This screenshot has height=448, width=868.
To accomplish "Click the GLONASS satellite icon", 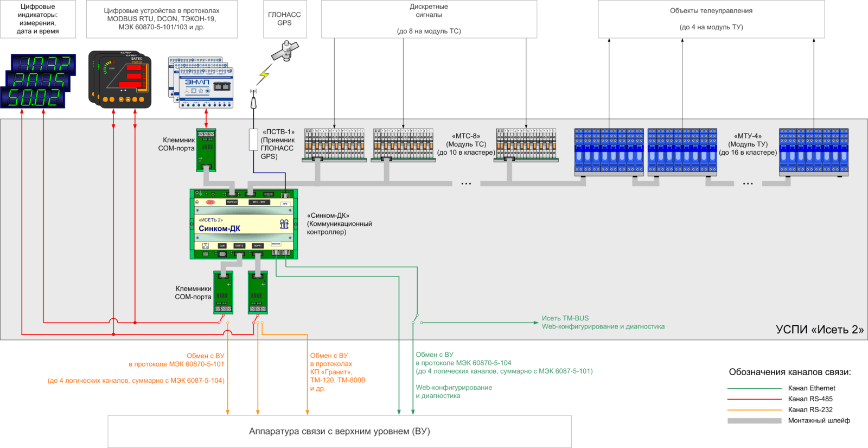I will pyautogui.click(x=285, y=52).
